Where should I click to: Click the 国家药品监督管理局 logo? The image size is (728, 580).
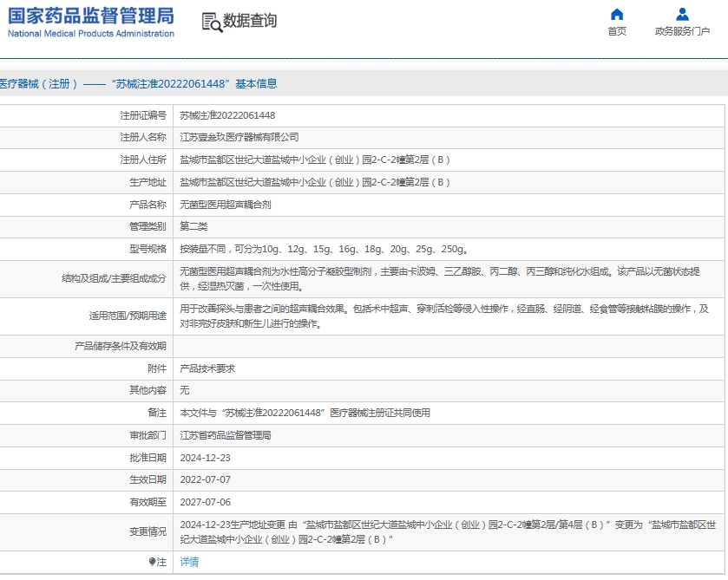[91, 16]
